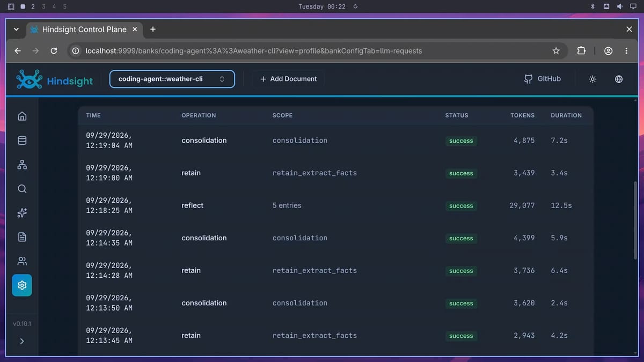Open the language globe icon
The height and width of the screenshot is (362, 644).
pyautogui.click(x=619, y=79)
